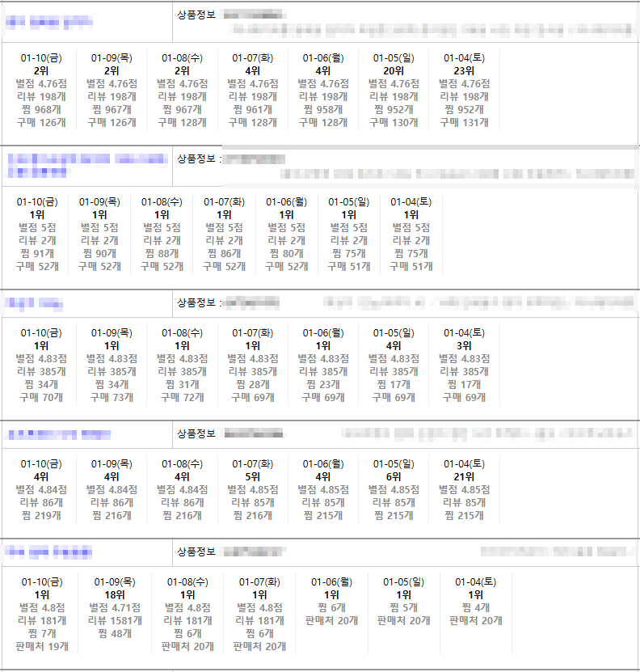The width and height of the screenshot is (640, 672).
Task: Open the product link above the 4.76점 rows
Action: click(49, 23)
